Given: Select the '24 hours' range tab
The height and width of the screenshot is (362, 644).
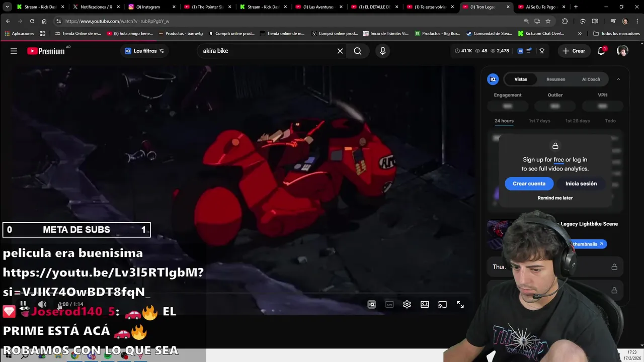Looking at the screenshot, I should (504, 121).
